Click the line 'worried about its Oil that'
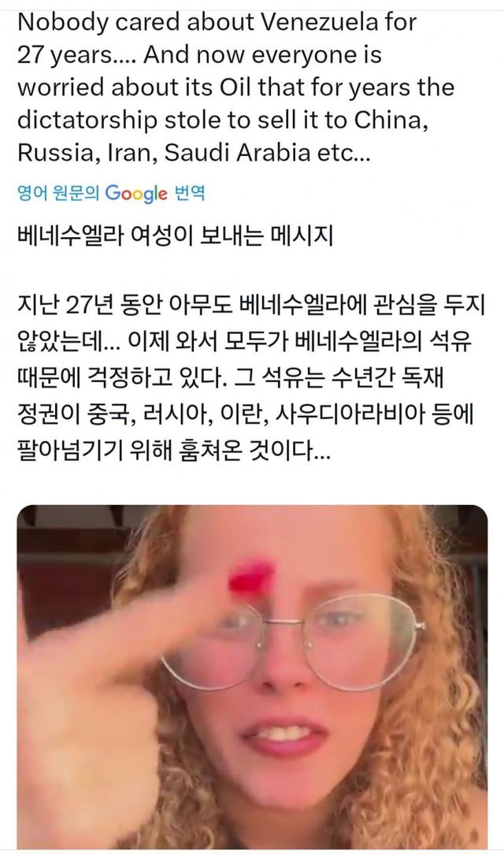The height and width of the screenshot is (854, 504). [235, 87]
